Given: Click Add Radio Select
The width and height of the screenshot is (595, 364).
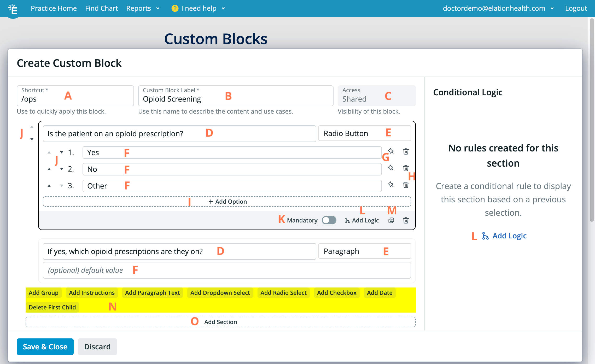Looking at the screenshot, I should [x=283, y=293].
